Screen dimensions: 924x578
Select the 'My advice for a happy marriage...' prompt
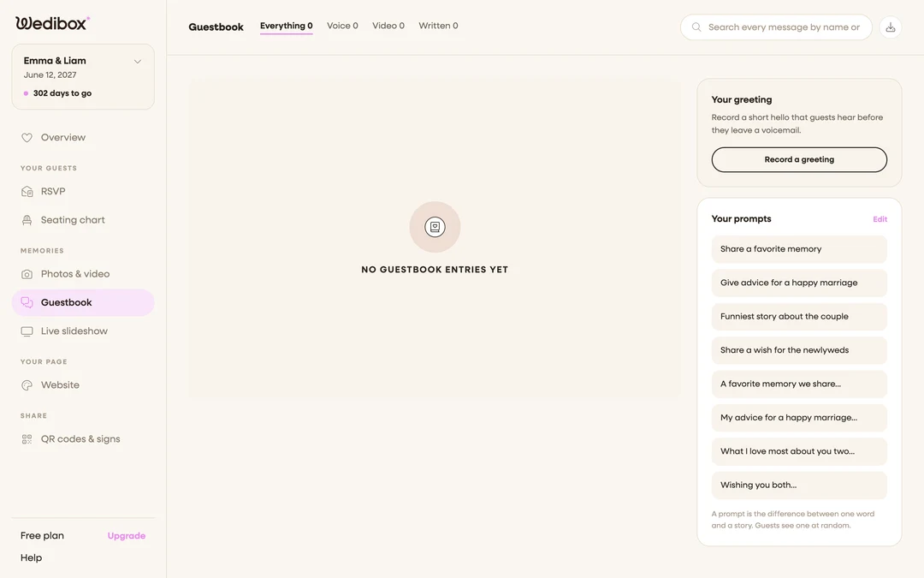[799, 418]
